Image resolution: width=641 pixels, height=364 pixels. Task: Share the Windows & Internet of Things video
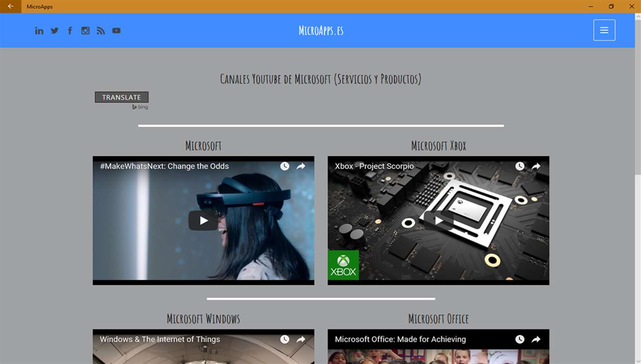pos(301,339)
